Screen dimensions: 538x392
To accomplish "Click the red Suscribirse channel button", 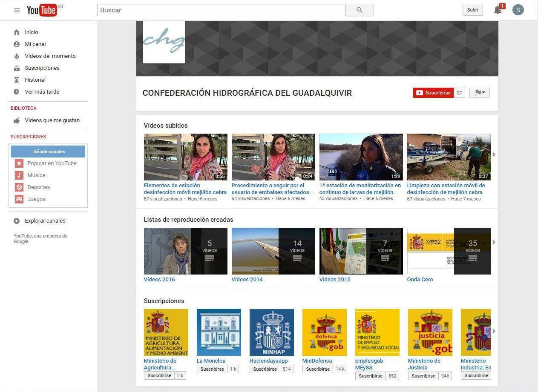I will [433, 93].
